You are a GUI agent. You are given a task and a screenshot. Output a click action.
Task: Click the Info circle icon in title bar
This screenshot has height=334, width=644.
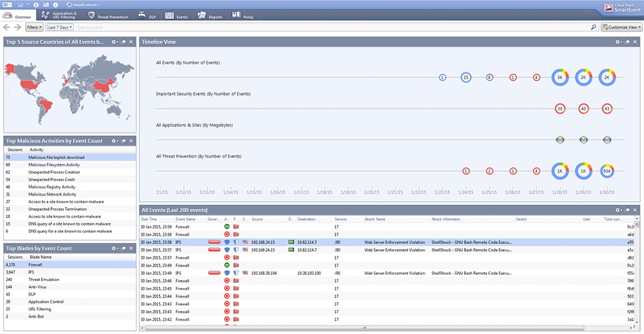tap(55, 4)
